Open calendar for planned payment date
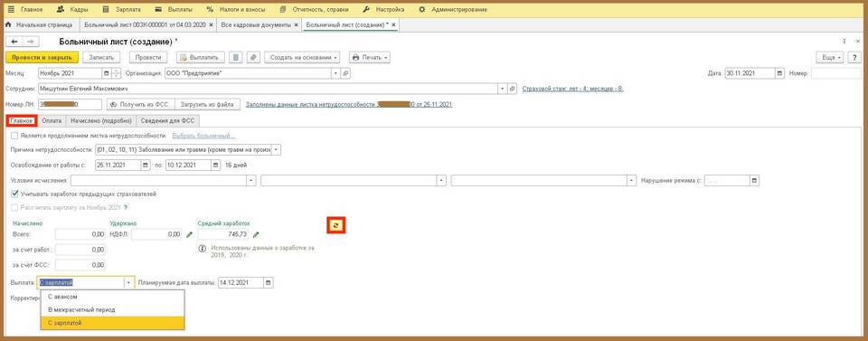This screenshot has width=868, height=341. 269,282
